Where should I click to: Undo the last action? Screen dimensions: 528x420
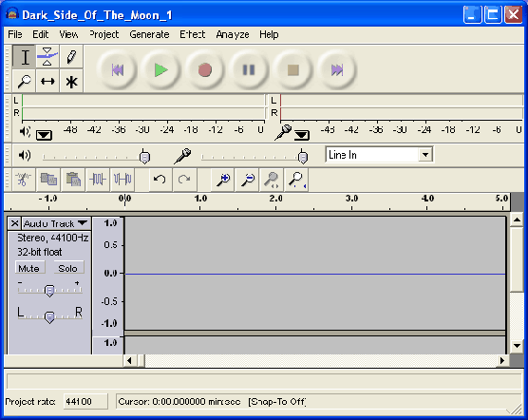click(160, 180)
